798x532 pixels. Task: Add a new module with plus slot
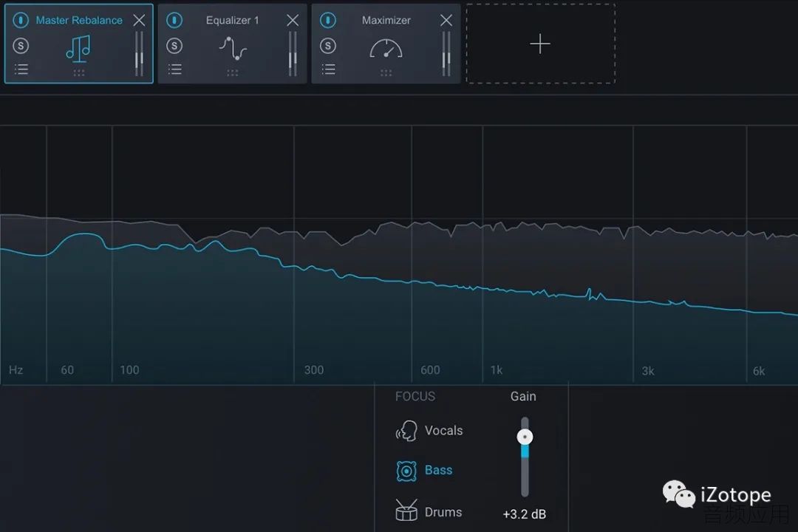click(540, 44)
